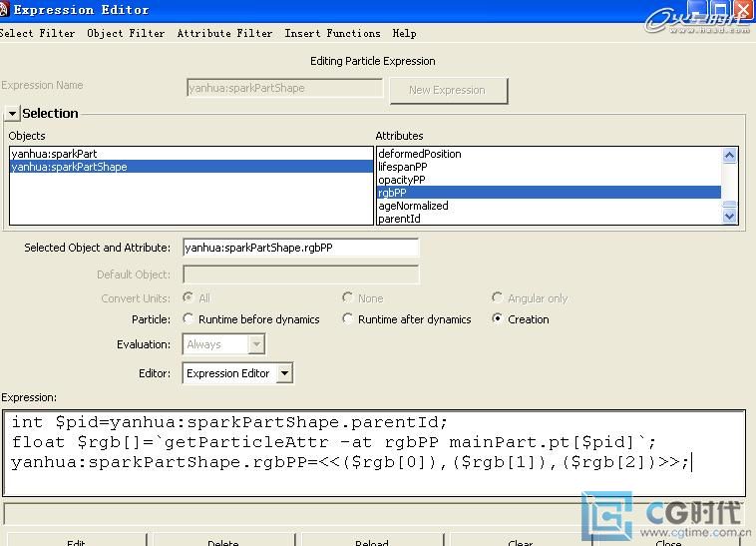Click the Maya icon in title bar
The height and width of the screenshot is (546, 756).
coord(4,10)
